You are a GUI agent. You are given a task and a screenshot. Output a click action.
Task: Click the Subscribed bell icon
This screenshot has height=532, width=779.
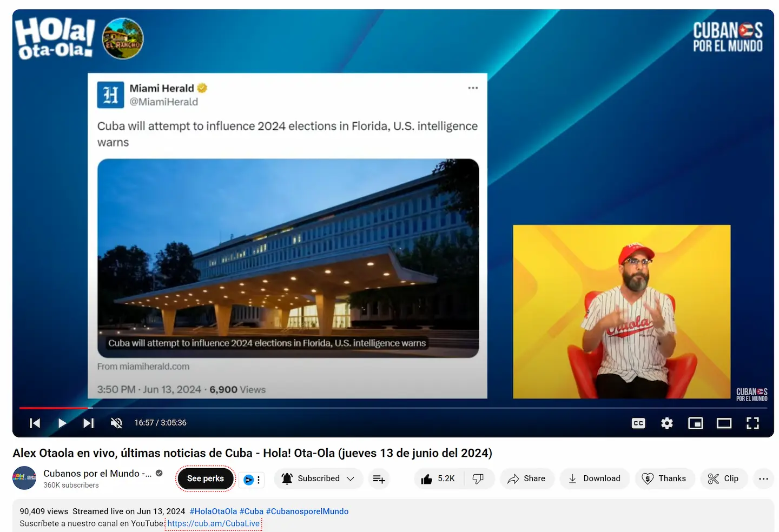click(287, 478)
